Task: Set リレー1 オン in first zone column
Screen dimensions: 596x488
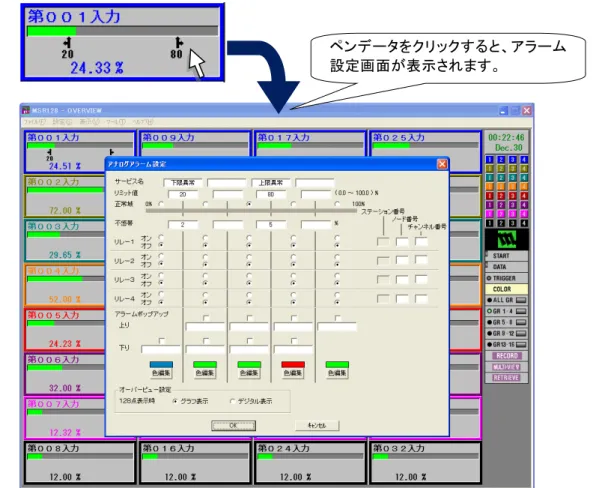Action: (161, 238)
